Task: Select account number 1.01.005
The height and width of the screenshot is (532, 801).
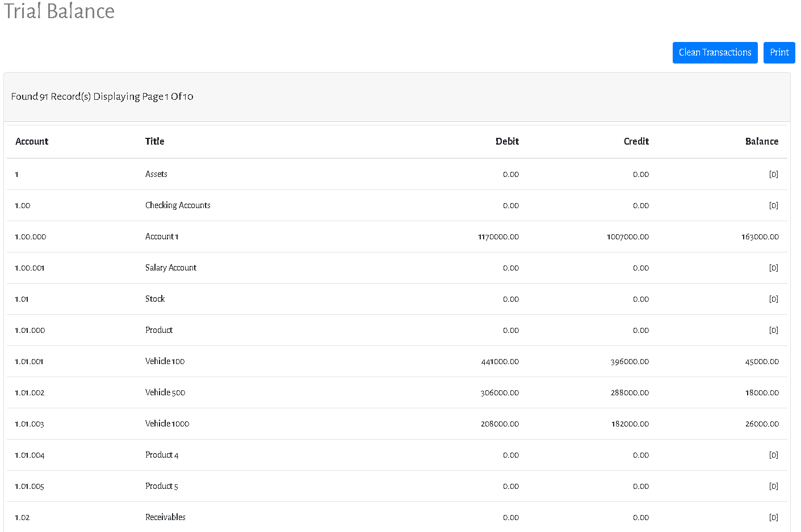Action: point(30,486)
